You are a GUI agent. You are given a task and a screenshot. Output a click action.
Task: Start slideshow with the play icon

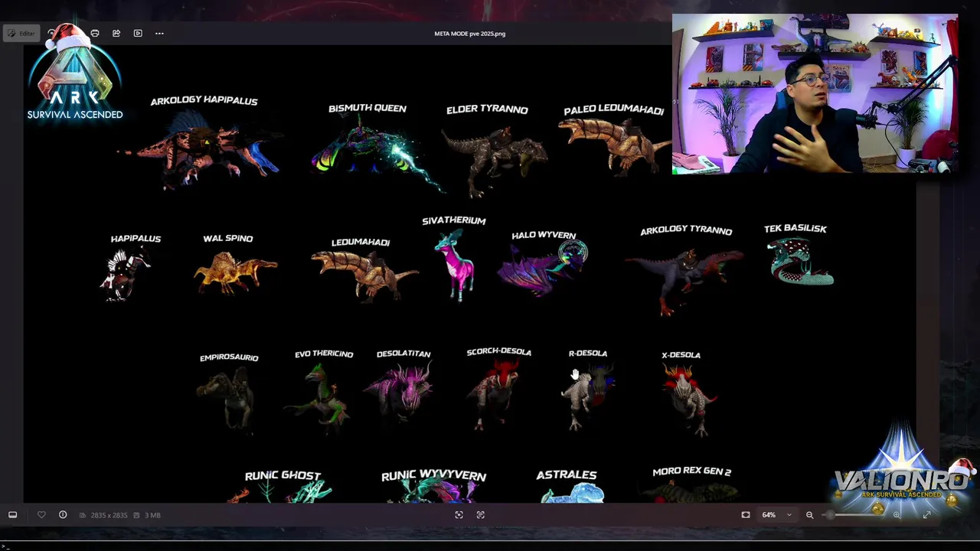[x=138, y=34]
